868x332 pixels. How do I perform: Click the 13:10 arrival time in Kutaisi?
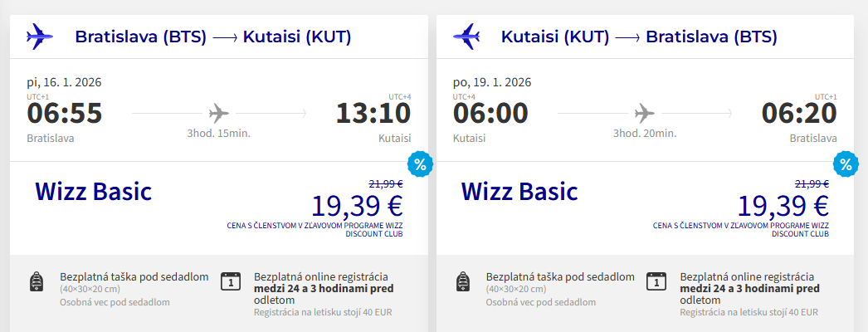(373, 114)
